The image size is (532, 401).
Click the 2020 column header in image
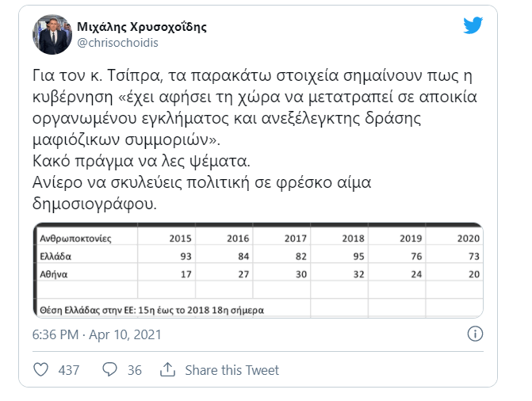[x=469, y=239]
